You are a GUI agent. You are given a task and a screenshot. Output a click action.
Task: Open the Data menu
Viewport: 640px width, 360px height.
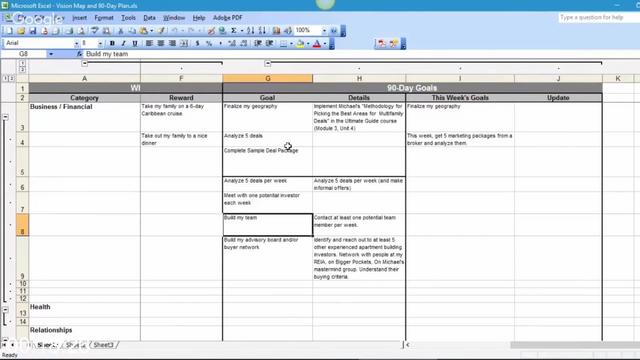pos(149,18)
